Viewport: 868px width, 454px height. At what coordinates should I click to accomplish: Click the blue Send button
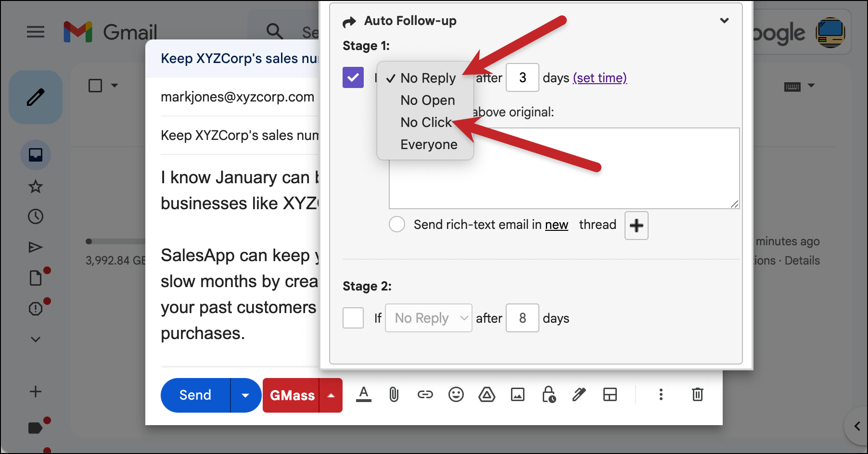[x=195, y=395]
